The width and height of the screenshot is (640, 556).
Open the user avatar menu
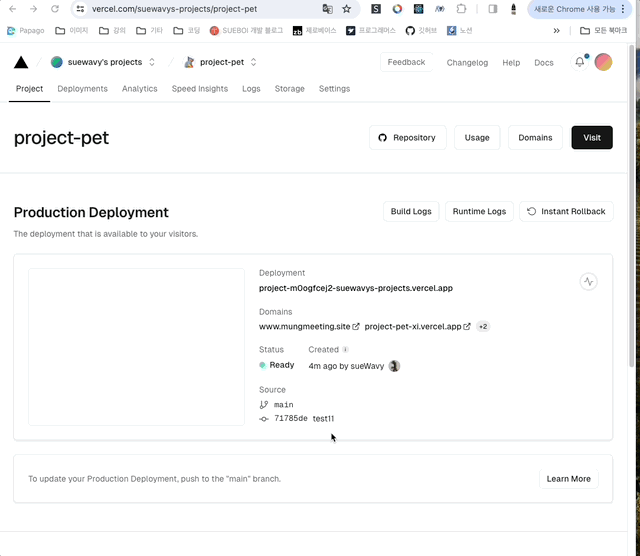pyautogui.click(x=603, y=62)
